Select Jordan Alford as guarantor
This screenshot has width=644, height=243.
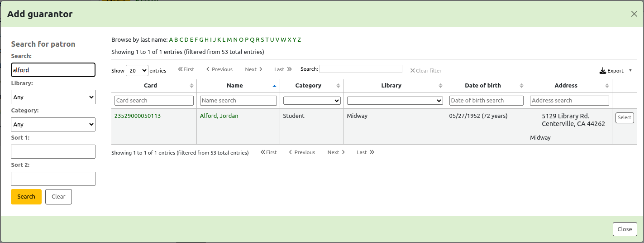click(x=625, y=118)
